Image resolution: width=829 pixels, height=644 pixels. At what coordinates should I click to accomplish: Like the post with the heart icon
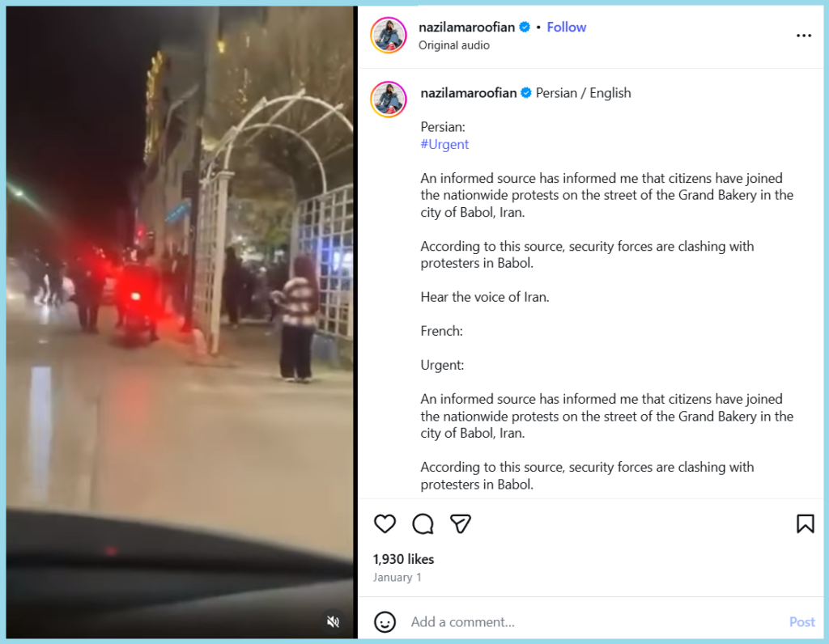pyautogui.click(x=385, y=523)
